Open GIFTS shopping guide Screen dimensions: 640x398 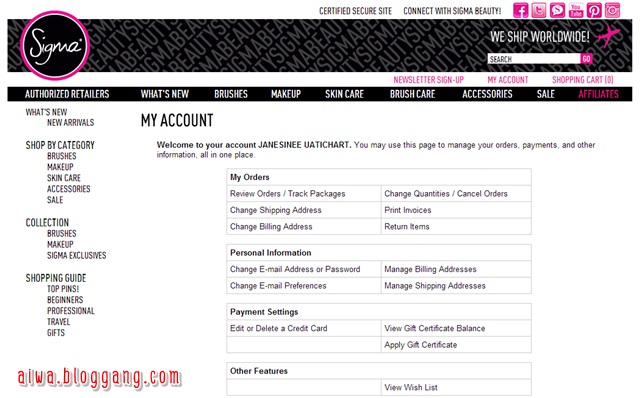pyautogui.click(x=56, y=333)
